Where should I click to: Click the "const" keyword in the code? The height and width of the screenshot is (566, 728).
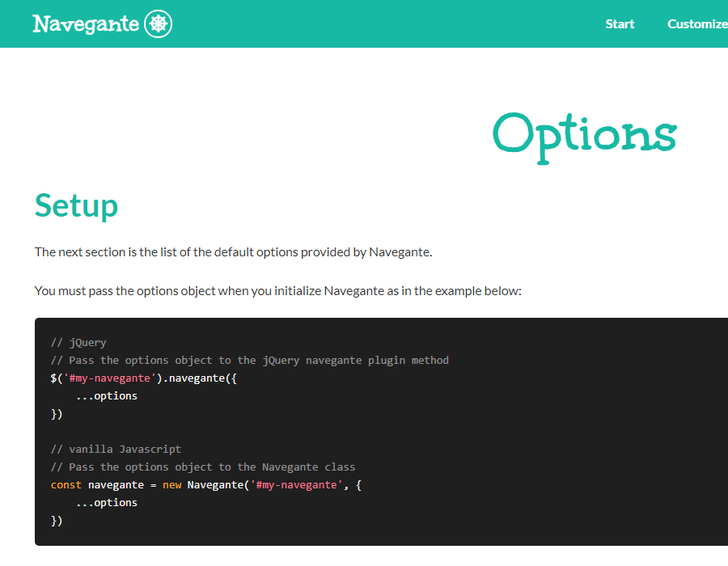pyautogui.click(x=66, y=484)
